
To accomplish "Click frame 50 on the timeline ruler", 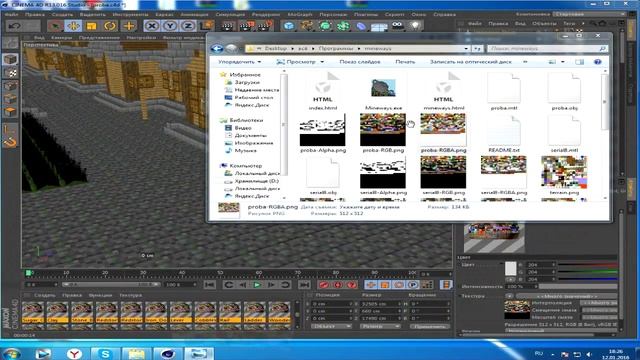I will point(220,272).
